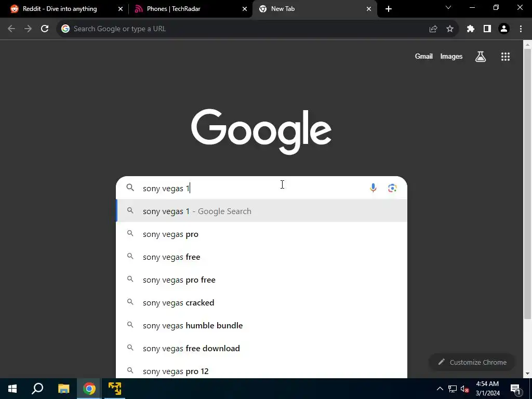Click the muted volume tray icon
Image resolution: width=532 pixels, height=399 pixels.
point(464,389)
